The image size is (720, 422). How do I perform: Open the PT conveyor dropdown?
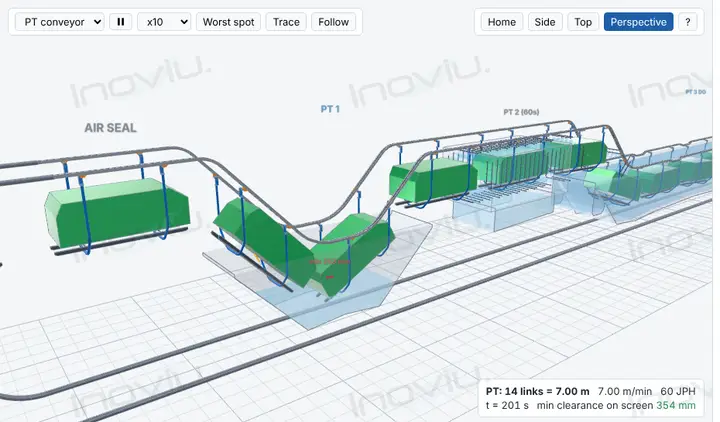point(60,22)
